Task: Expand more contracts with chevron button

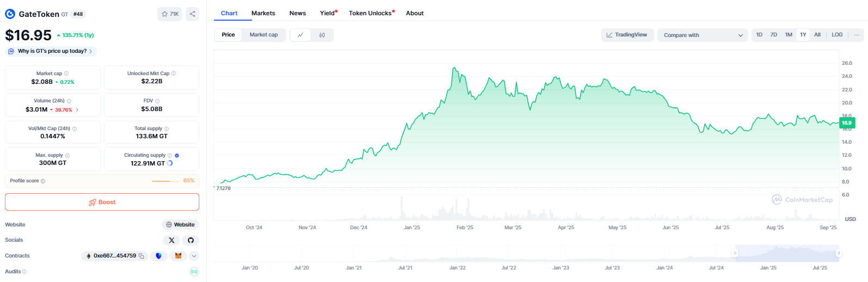Action: point(194,256)
